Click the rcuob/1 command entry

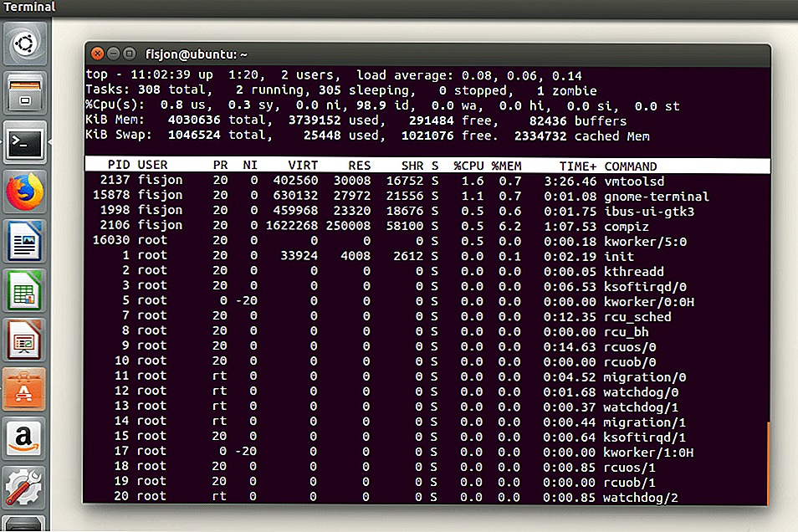coord(630,483)
